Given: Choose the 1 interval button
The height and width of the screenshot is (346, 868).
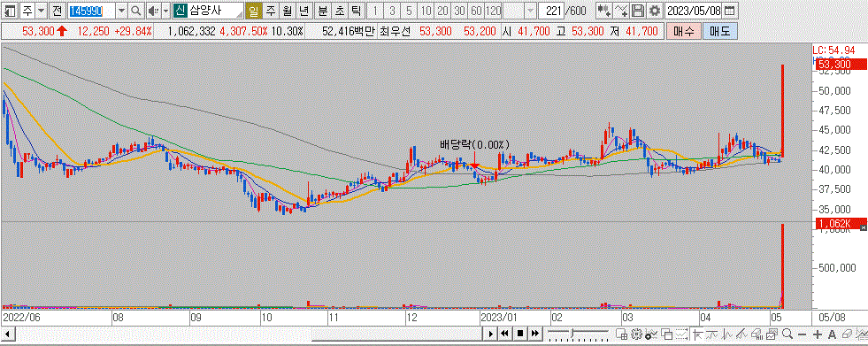Looking at the screenshot, I should pos(376,10).
